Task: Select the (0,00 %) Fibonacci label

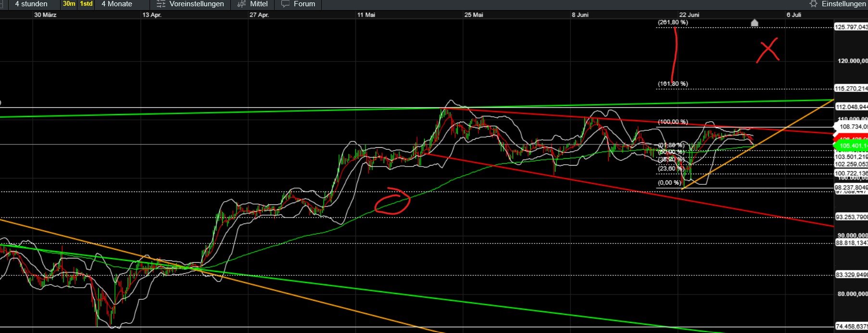Action: tap(669, 182)
